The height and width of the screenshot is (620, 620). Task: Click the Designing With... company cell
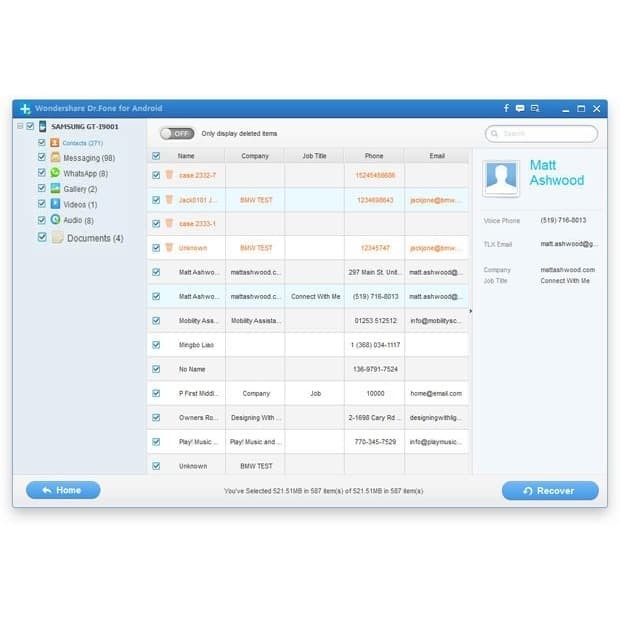(x=255, y=418)
